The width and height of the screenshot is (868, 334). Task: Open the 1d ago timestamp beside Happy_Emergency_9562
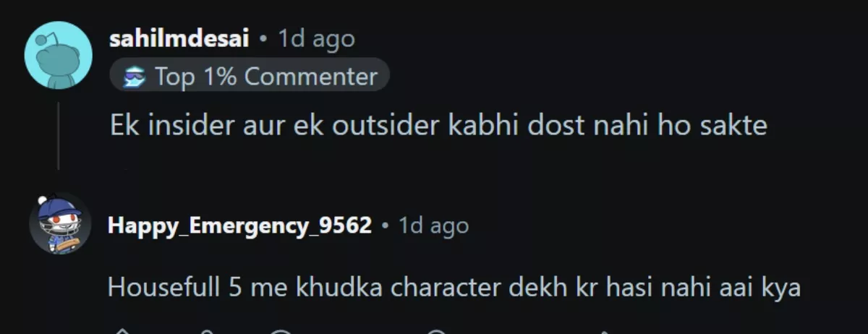click(x=434, y=226)
